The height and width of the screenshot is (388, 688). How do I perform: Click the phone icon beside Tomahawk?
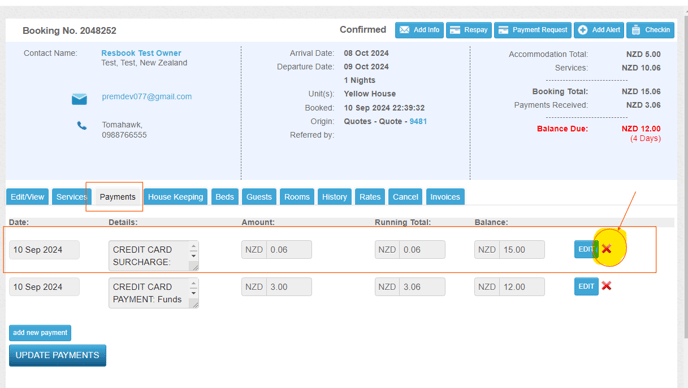pyautogui.click(x=82, y=126)
